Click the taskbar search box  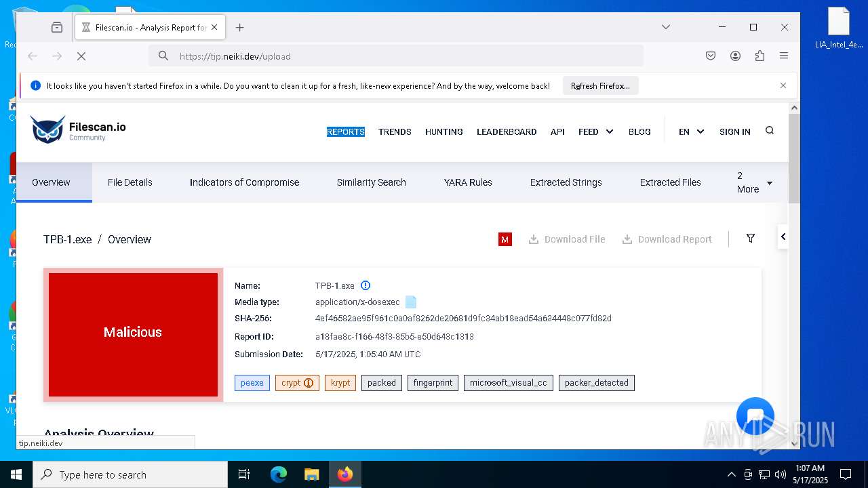(130, 474)
